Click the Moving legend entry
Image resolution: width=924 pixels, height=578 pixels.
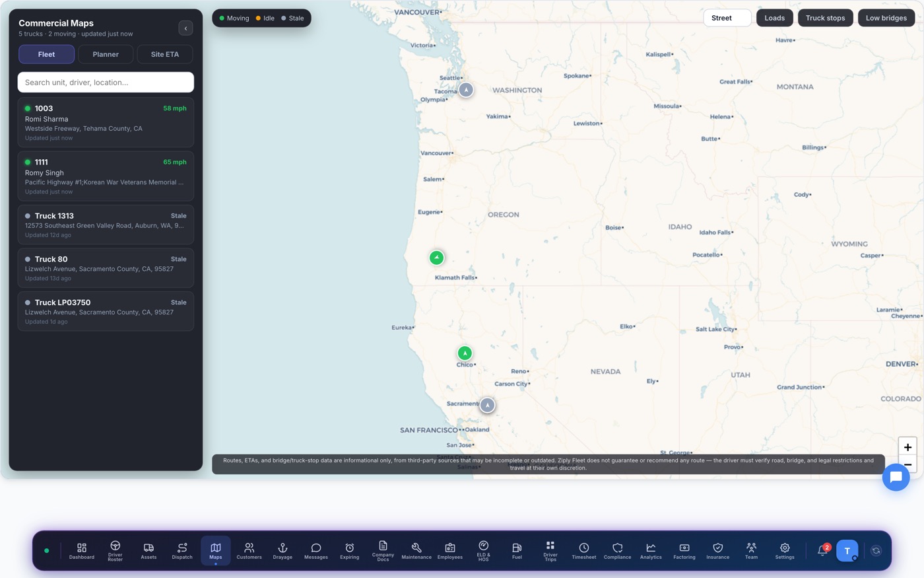pyautogui.click(x=234, y=18)
